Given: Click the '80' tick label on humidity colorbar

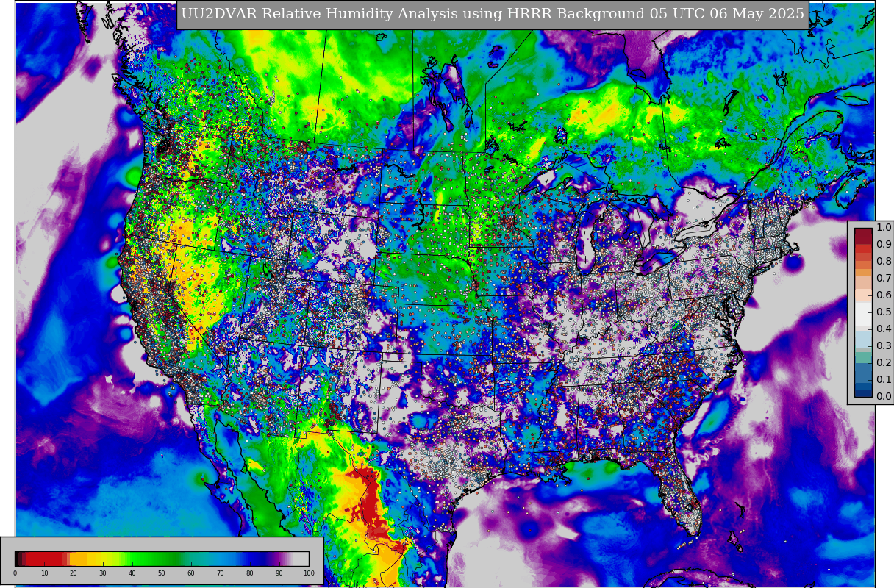Looking at the screenshot, I should coord(250,573).
